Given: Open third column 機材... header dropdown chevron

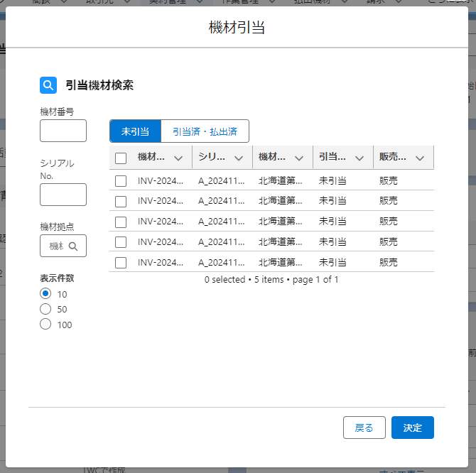Looking at the screenshot, I should [299, 158].
